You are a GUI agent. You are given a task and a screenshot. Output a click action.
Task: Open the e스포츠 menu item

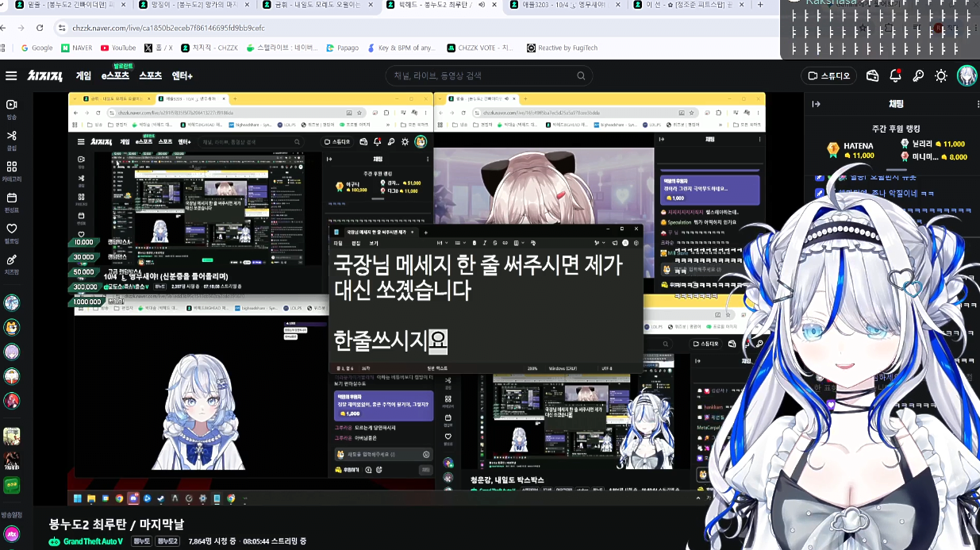(x=115, y=75)
